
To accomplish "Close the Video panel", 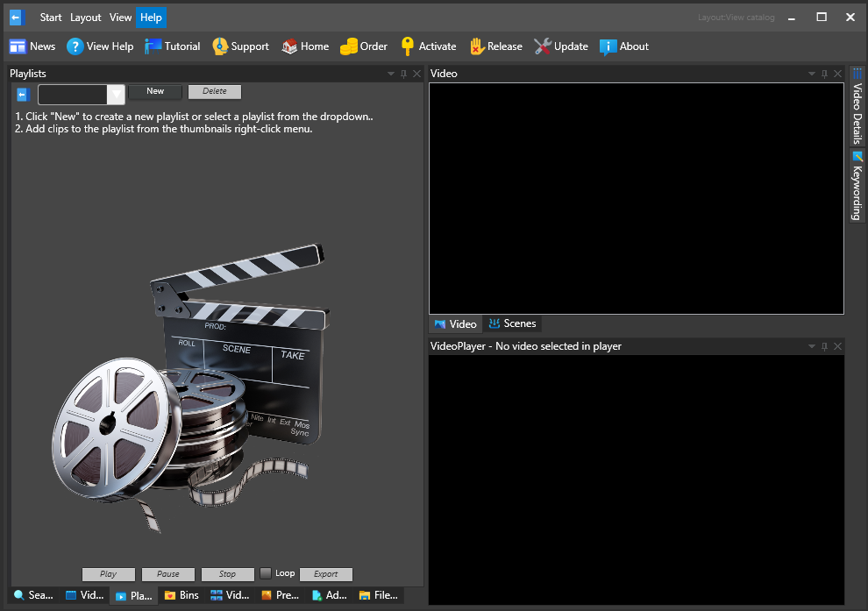I will (x=837, y=74).
